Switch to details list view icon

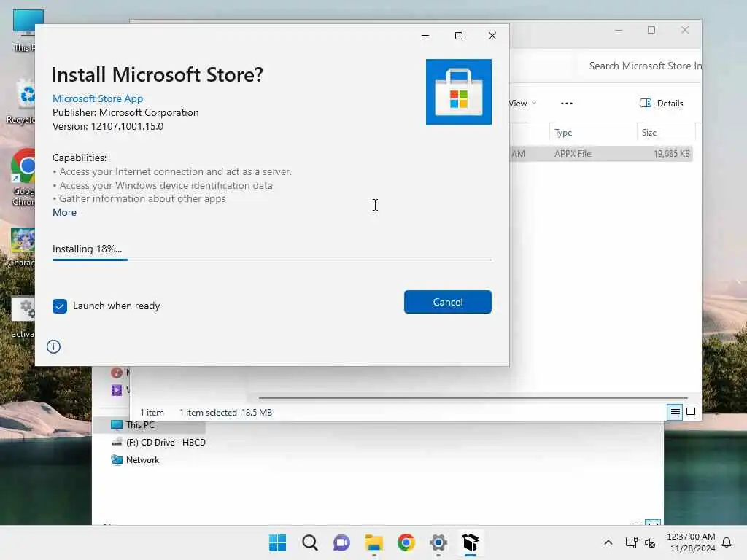(x=675, y=413)
